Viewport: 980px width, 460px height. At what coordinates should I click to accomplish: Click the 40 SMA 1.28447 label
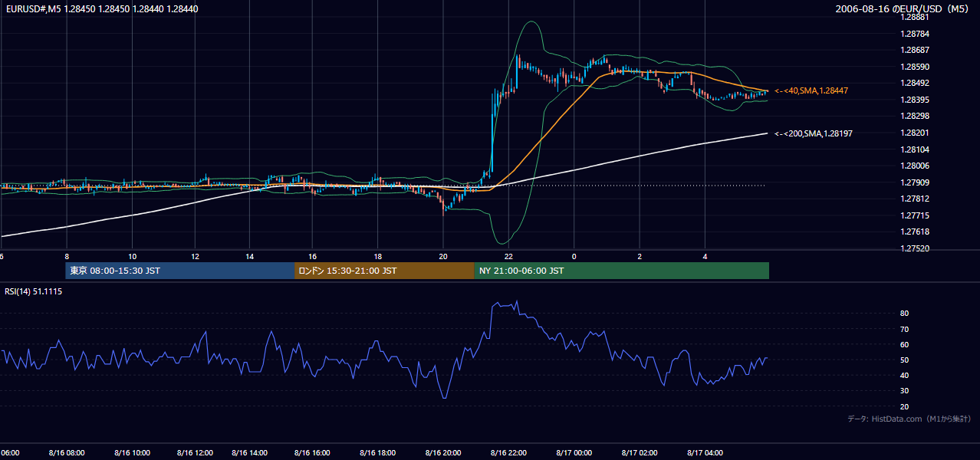tap(811, 90)
